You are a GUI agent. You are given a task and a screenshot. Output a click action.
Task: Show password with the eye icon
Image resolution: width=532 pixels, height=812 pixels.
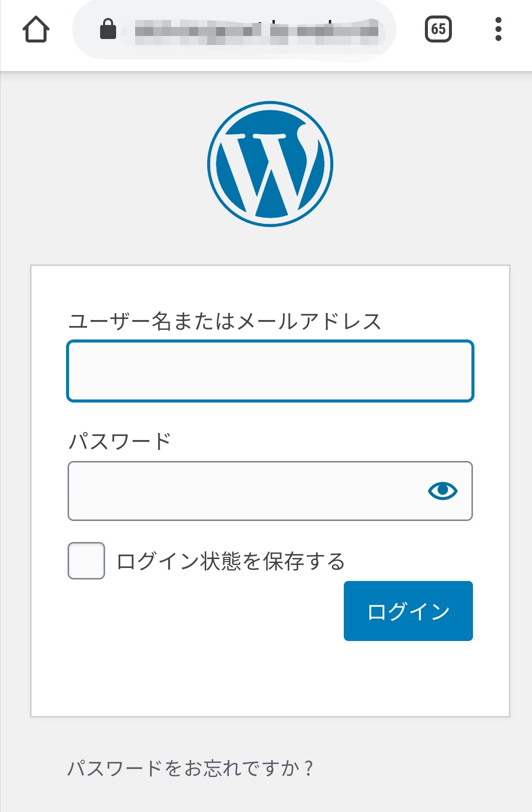pos(442,491)
